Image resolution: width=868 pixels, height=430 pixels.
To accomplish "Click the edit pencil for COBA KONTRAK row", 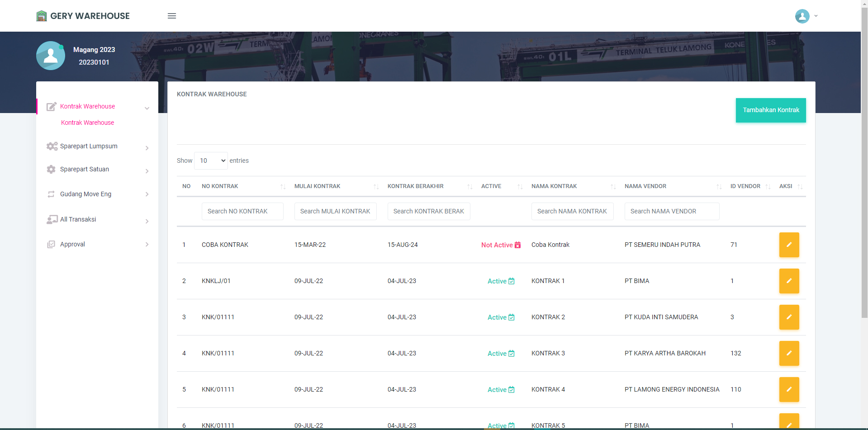I will click(x=789, y=245).
